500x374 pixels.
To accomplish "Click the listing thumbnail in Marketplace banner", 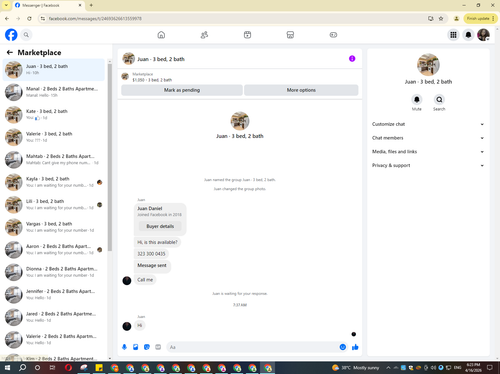I will tap(125, 77).
